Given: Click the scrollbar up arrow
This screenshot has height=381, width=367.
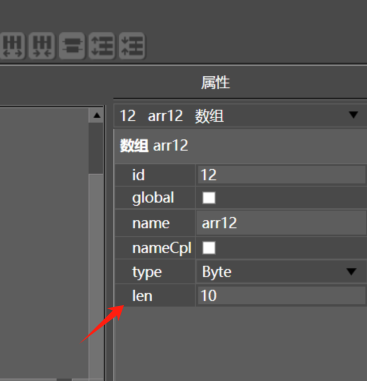Looking at the screenshot, I should [97, 115].
